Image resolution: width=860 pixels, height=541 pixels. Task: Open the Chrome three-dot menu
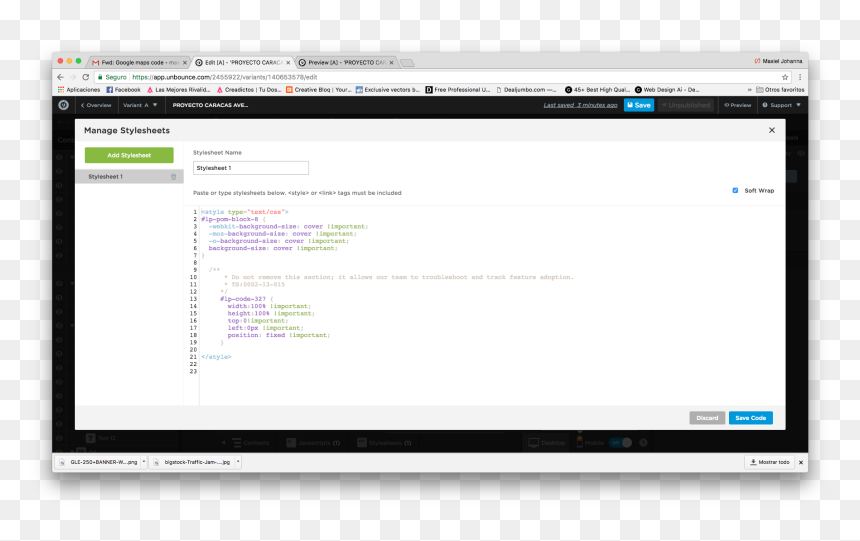pyautogui.click(x=800, y=77)
